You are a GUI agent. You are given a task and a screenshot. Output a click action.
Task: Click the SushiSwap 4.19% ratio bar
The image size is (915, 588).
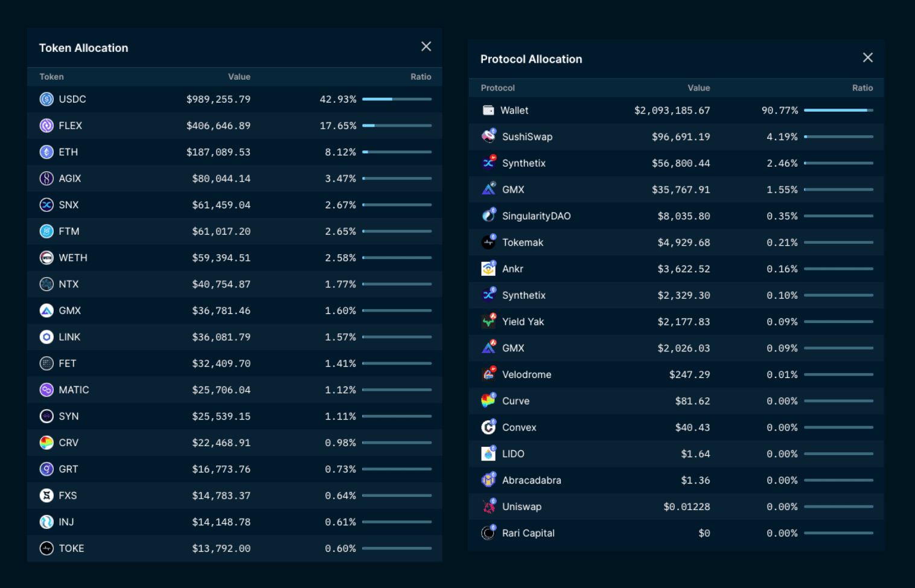[839, 136]
